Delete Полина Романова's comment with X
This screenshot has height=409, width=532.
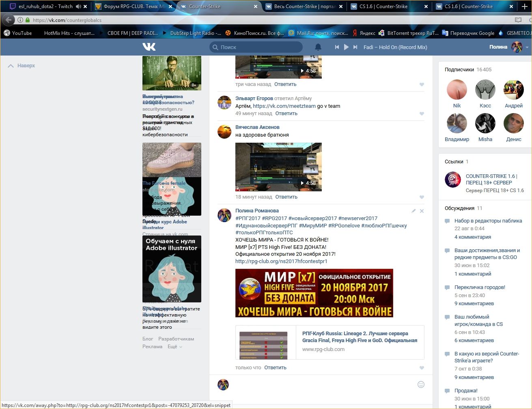coord(422,211)
